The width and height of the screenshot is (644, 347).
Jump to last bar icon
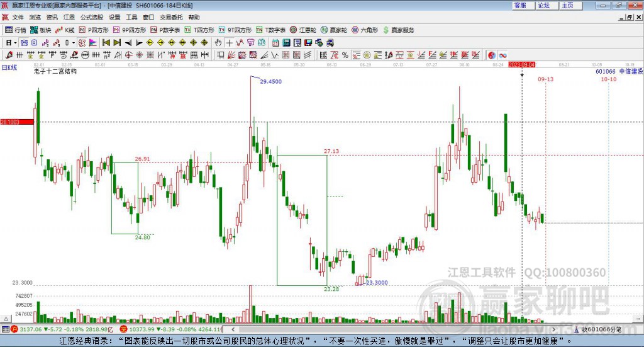click(x=117, y=43)
